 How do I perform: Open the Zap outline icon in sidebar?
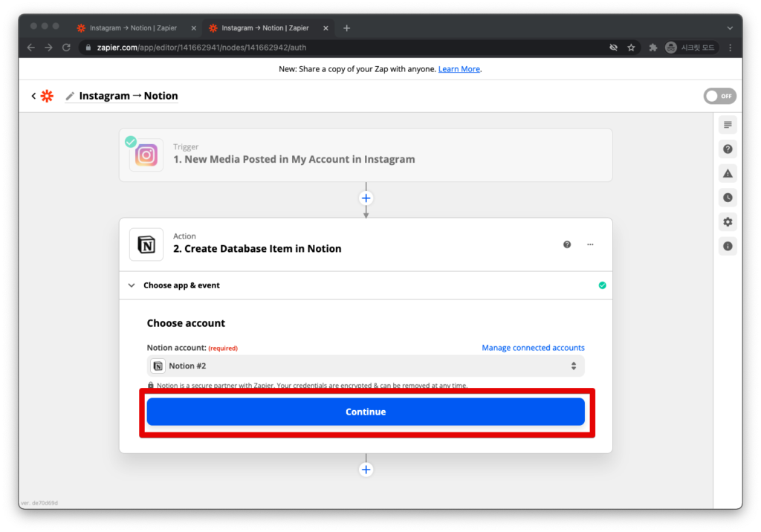click(x=728, y=126)
